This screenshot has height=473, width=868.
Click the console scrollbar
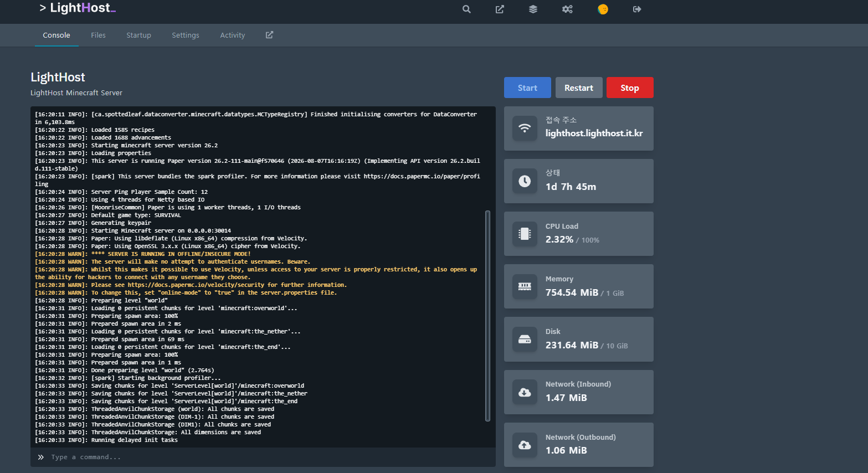487,316
